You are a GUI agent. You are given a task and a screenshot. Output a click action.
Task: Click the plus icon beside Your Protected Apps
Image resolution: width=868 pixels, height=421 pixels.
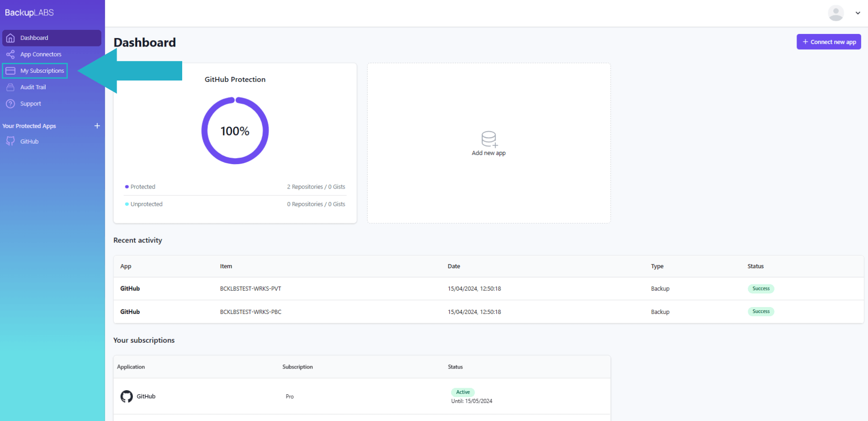[x=97, y=126]
